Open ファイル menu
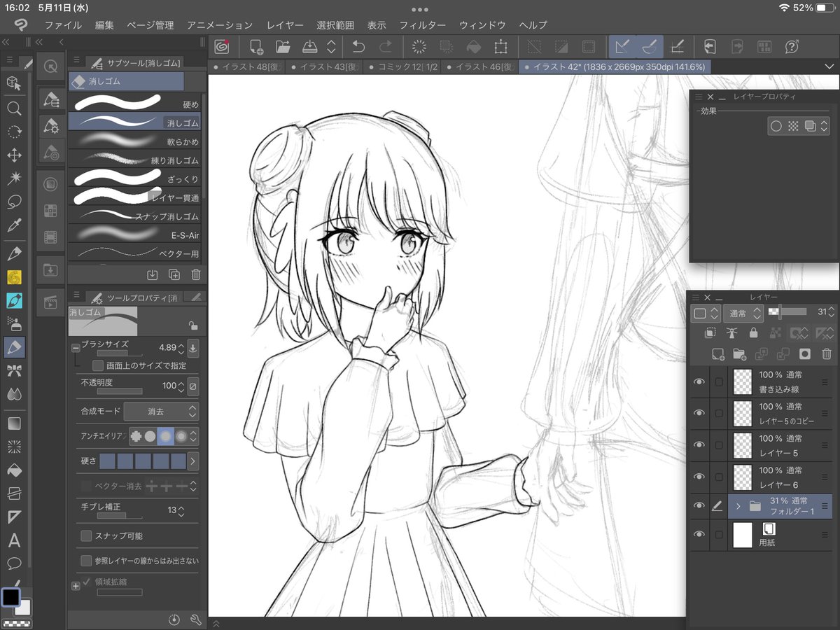The height and width of the screenshot is (630, 840). 63,25
